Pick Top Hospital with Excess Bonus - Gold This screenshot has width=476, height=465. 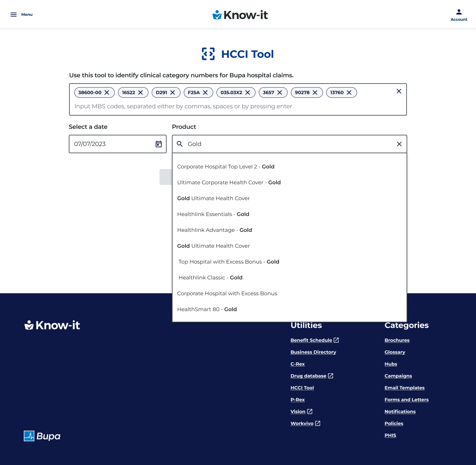229,262
